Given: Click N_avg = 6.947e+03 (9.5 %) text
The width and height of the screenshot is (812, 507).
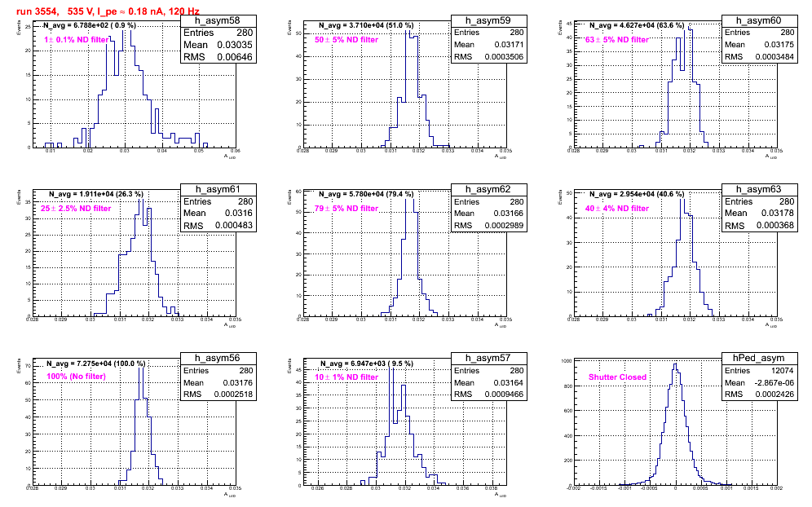Looking at the screenshot, I should (367, 364).
